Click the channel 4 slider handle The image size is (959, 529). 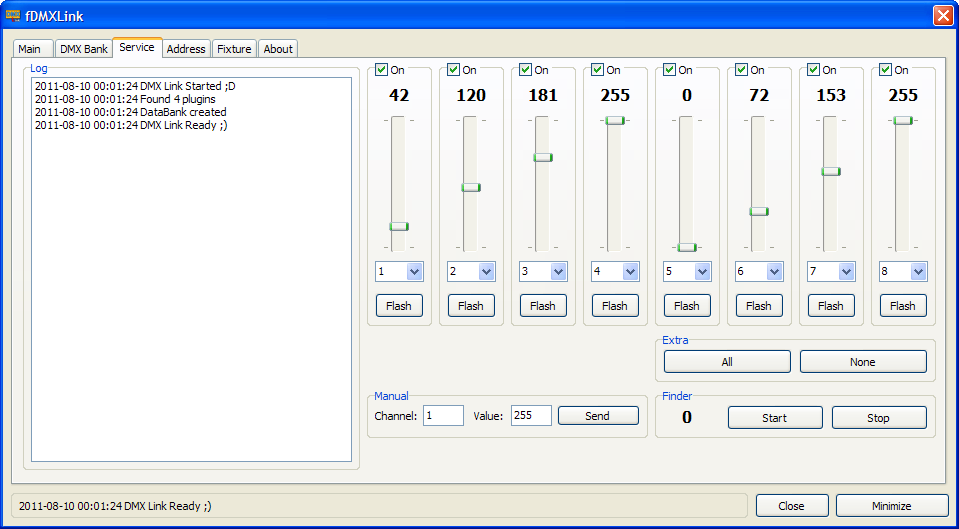[x=615, y=120]
